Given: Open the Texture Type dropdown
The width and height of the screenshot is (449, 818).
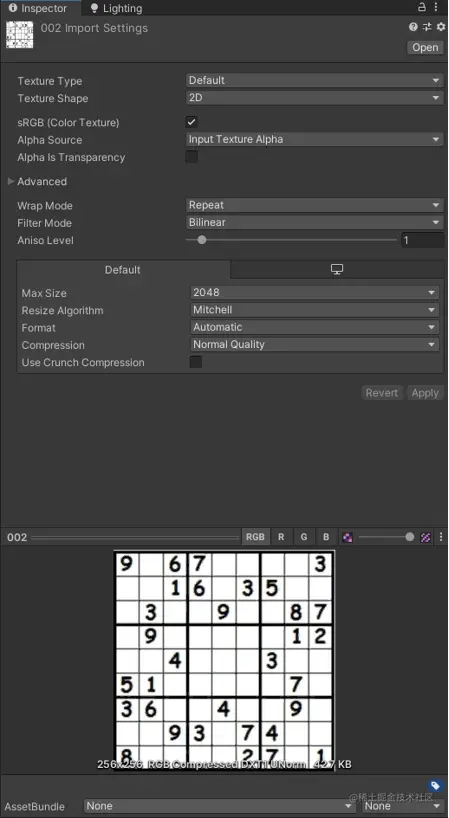Looking at the screenshot, I should click(x=314, y=80).
